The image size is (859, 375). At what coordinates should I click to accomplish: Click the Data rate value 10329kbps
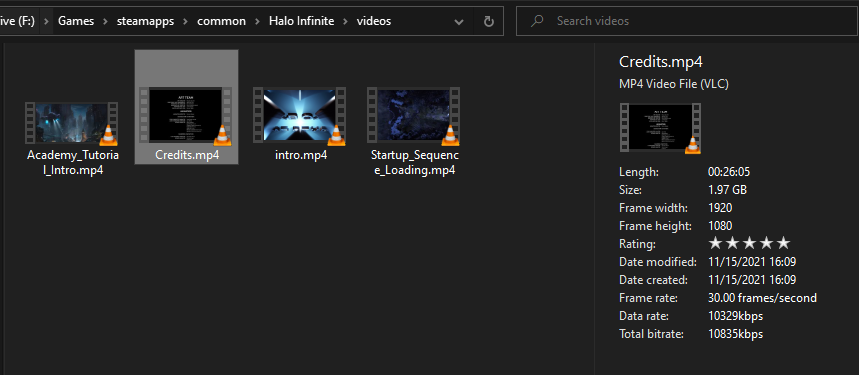[735, 316]
